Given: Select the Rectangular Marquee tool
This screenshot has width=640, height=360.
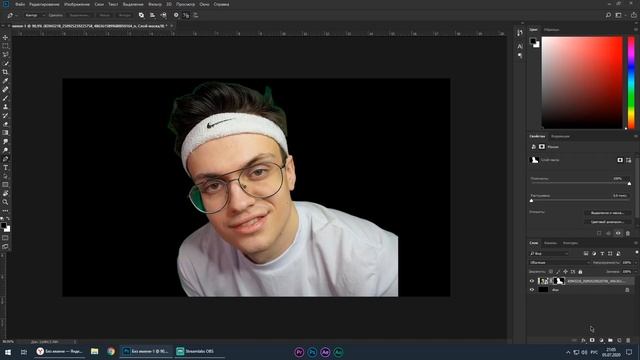Looking at the screenshot, I should coord(5,46).
